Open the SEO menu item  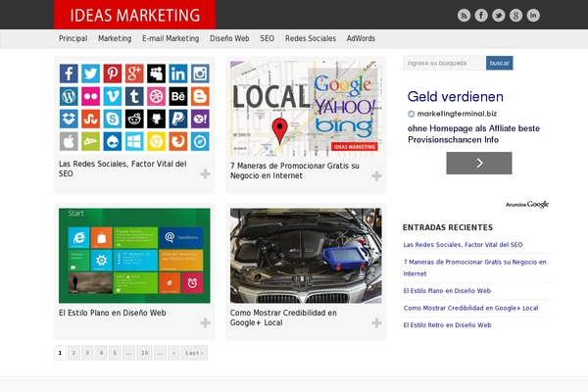point(267,38)
